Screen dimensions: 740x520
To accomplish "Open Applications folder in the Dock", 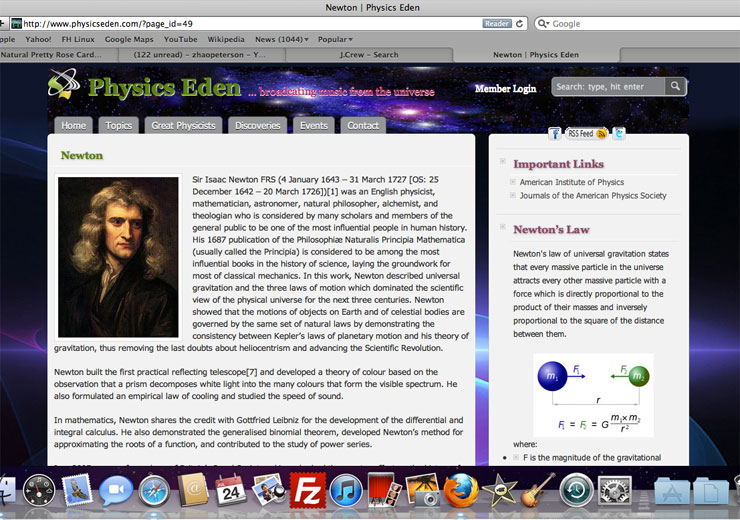I will [x=673, y=491].
